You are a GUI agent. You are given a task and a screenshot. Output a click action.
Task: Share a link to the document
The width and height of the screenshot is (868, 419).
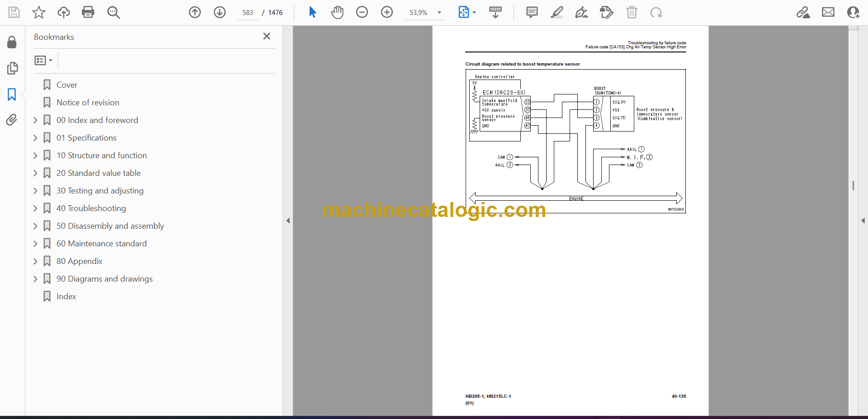point(803,12)
